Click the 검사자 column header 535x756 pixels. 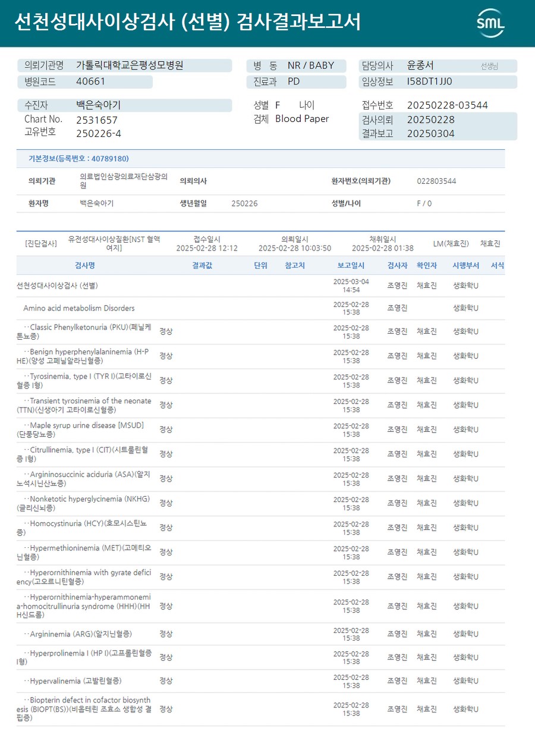click(x=397, y=265)
